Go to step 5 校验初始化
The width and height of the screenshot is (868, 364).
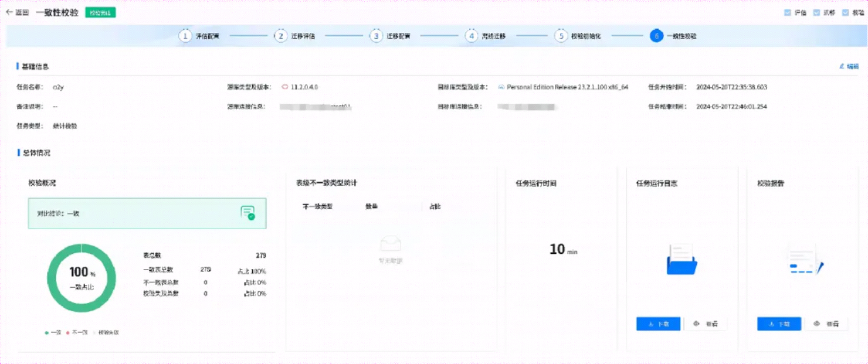[578, 36]
